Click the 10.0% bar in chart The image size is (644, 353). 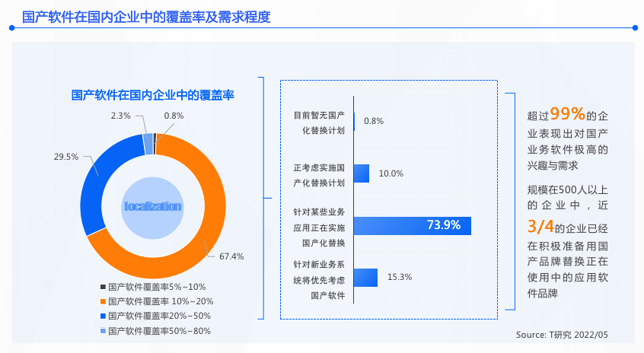point(362,173)
